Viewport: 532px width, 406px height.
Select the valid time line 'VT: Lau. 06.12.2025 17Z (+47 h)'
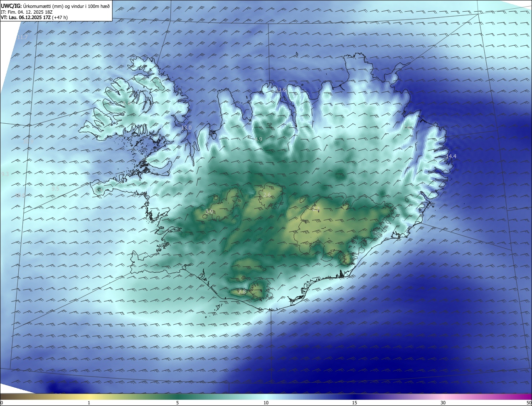point(34,17)
